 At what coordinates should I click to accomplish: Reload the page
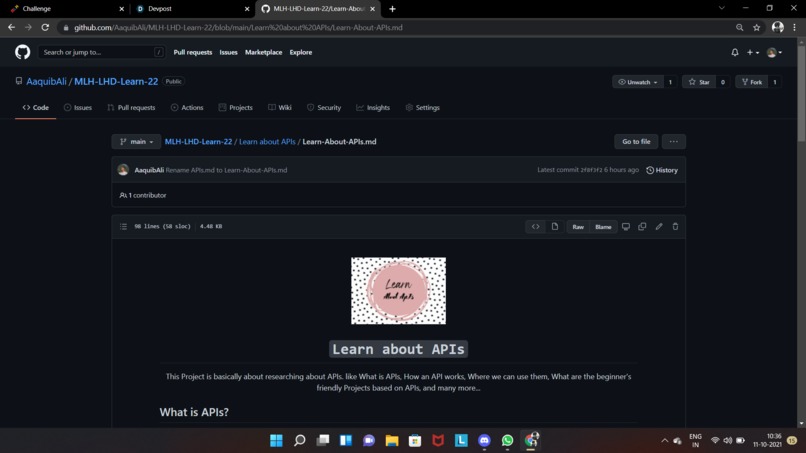(x=45, y=27)
